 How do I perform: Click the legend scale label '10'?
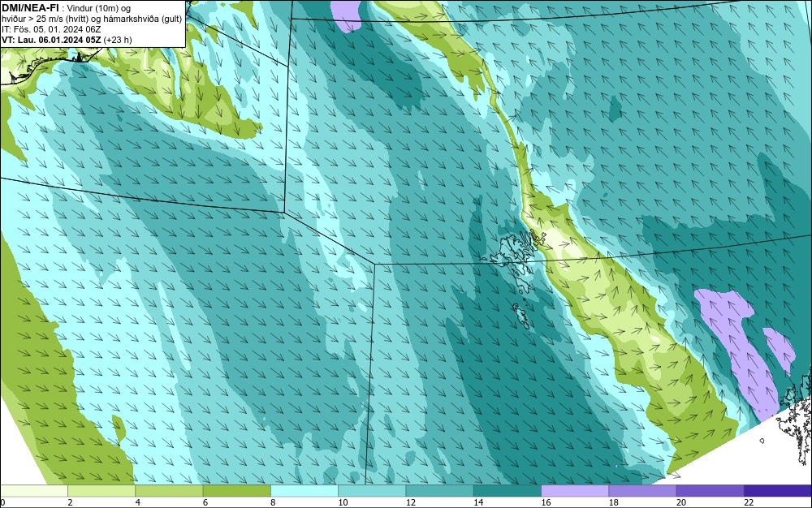[x=343, y=502]
